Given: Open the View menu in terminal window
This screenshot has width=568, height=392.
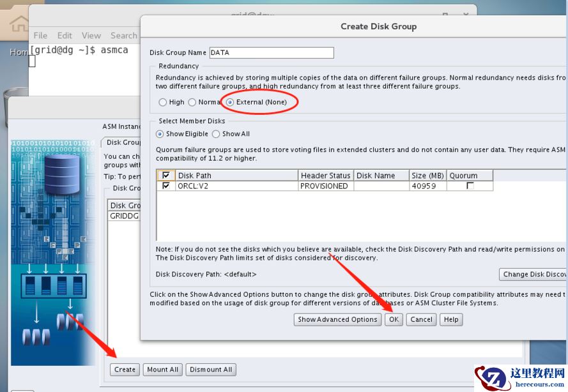Looking at the screenshot, I should click(91, 36).
